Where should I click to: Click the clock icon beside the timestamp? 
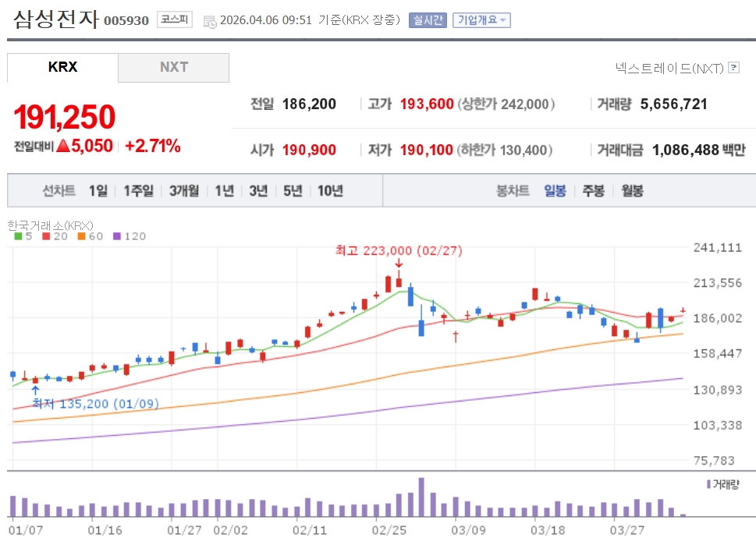[x=210, y=21]
